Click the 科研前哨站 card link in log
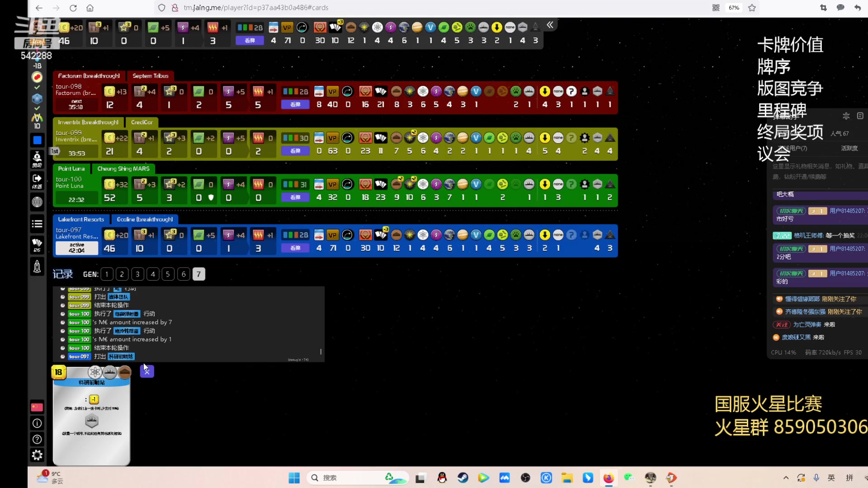 [x=121, y=357]
